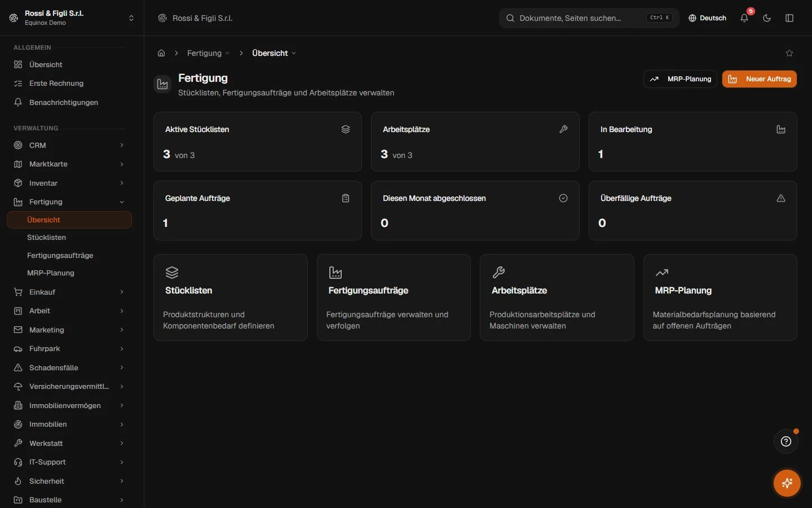The height and width of the screenshot is (508, 812).
Task: Open the help question mark button
Action: coord(786,441)
